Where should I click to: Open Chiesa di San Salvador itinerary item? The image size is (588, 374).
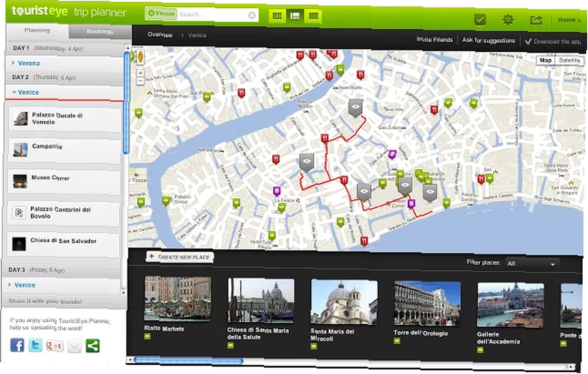[x=64, y=244]
